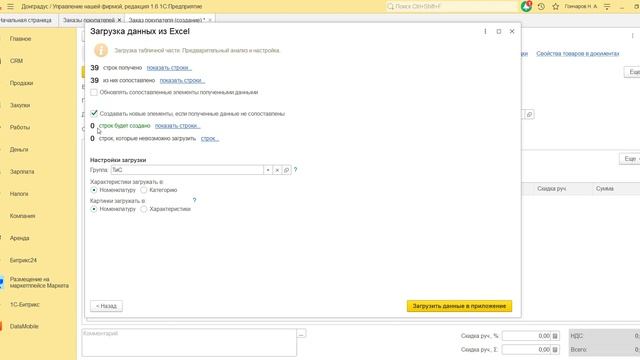
Task: Open Битрикс24 section in sidebar
Action: 23,260
